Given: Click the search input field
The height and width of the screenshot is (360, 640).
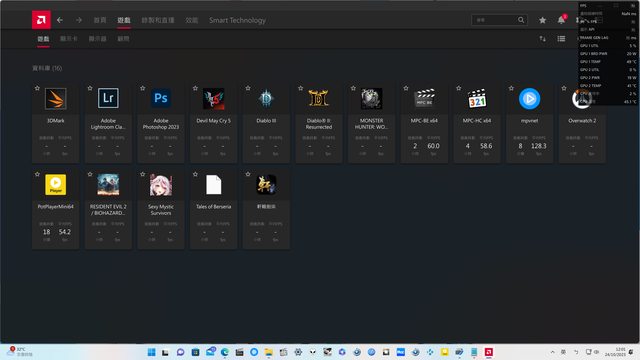Looking at the screenshot, I should pyautogui.click(x=495, y=20).
